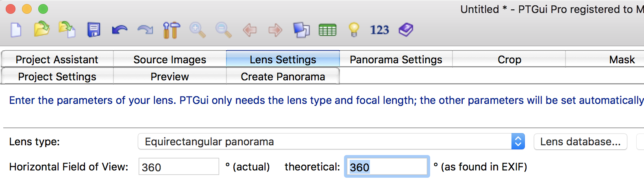The image size is (644, 181).
Task: Select the Project Assistant tab
Action: click(57, 60)
